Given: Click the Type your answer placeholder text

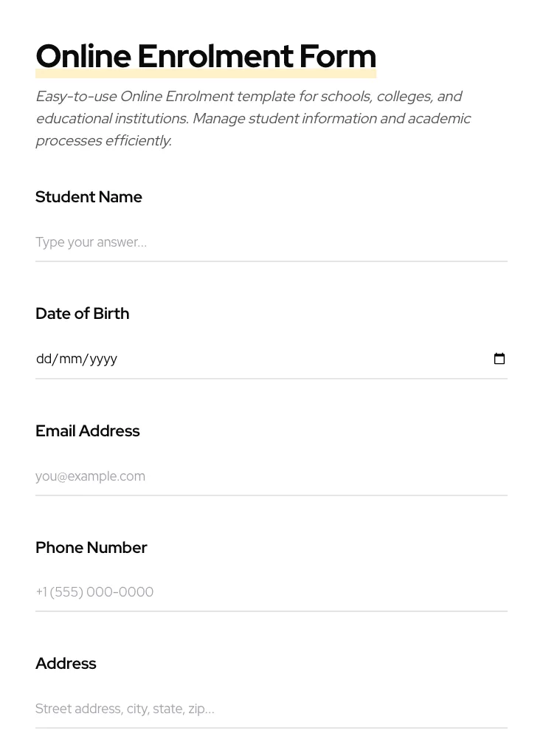Looking at the screenshot, I should tap(91, 242).
